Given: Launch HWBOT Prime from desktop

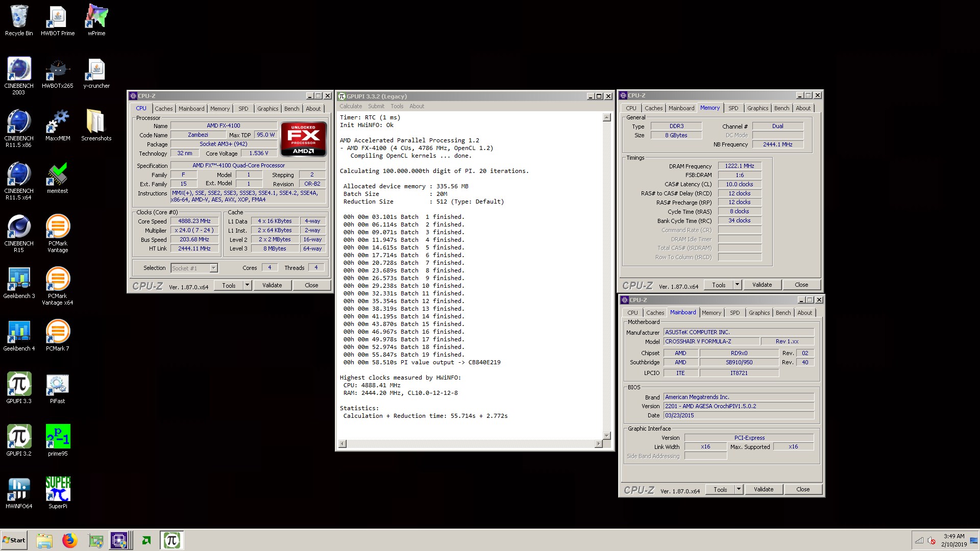Looking at the screenshot, I should click(x=58, y=20).
